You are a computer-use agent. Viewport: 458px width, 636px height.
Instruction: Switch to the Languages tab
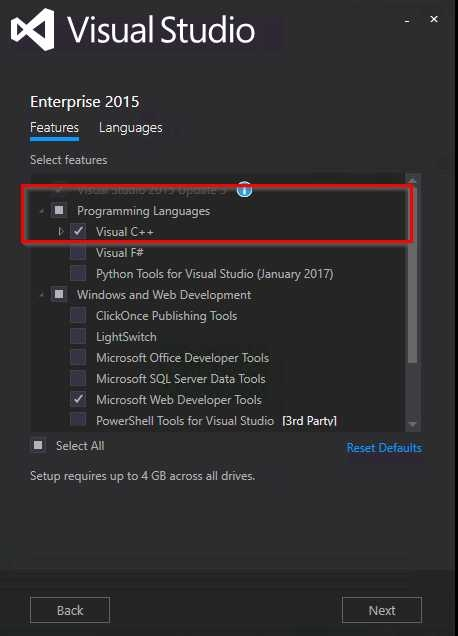131,128
